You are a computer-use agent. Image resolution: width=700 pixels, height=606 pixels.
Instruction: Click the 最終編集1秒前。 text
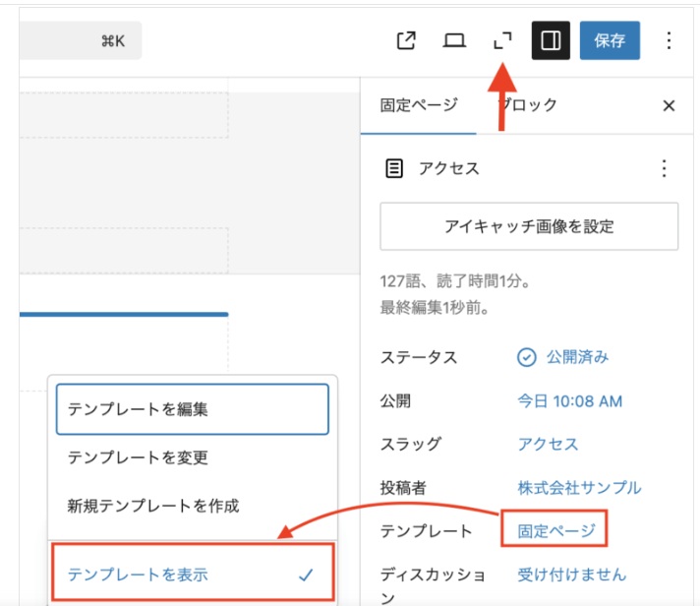(x=435, y=307)
